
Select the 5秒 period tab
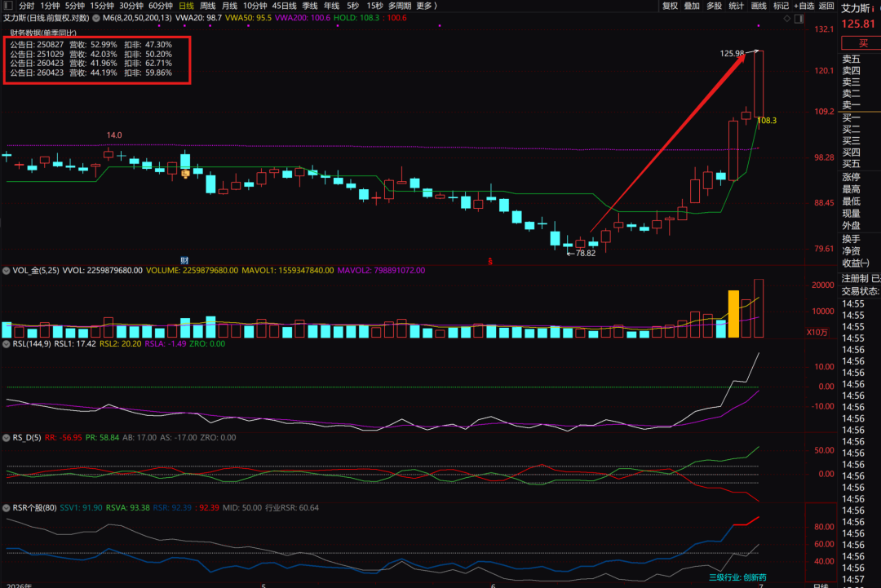pos(353,6)
